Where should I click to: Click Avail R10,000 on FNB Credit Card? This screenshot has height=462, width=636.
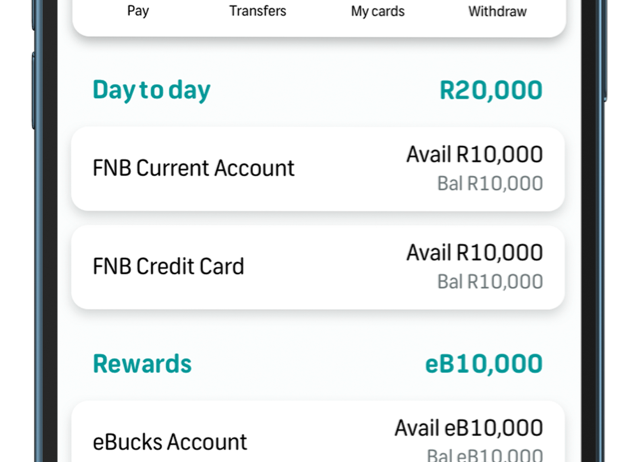474,253
